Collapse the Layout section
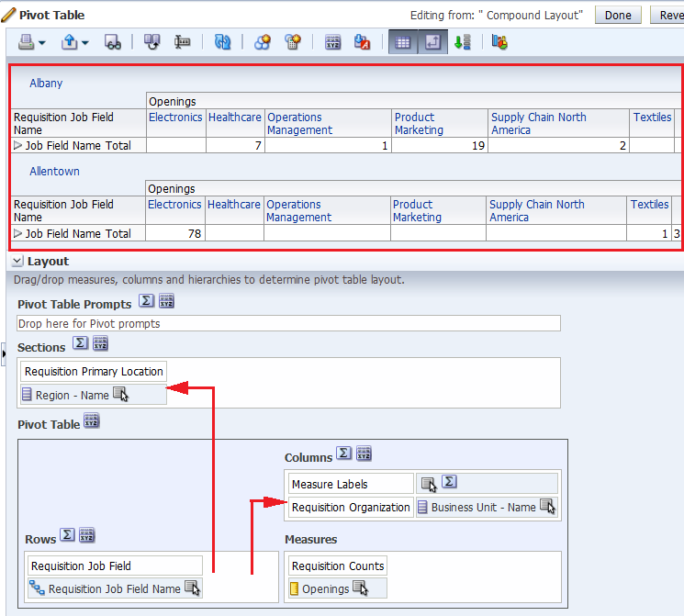This screenshot has width=684, height=616. [17, 261]
